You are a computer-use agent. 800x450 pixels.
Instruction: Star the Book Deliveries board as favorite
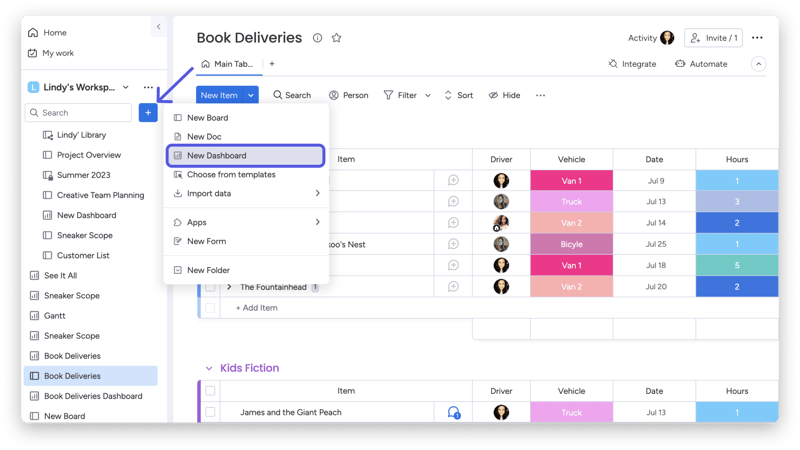point(336,38)
